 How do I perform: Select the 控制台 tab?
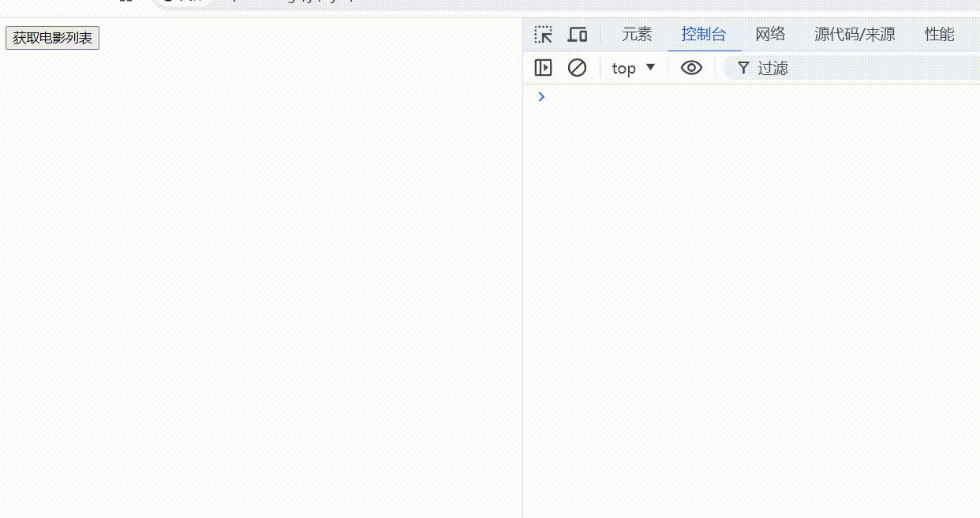pos(704,35)
